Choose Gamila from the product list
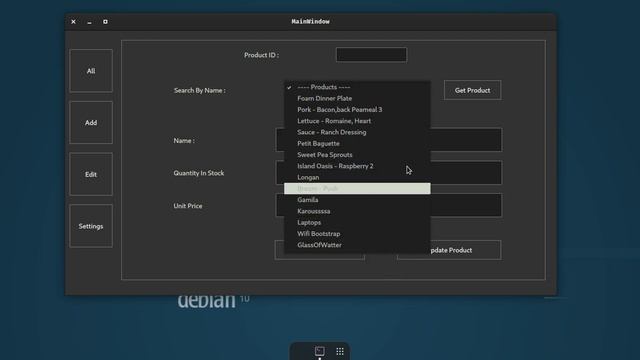Viewport: 640px width, 360px height. pos(357,200)
